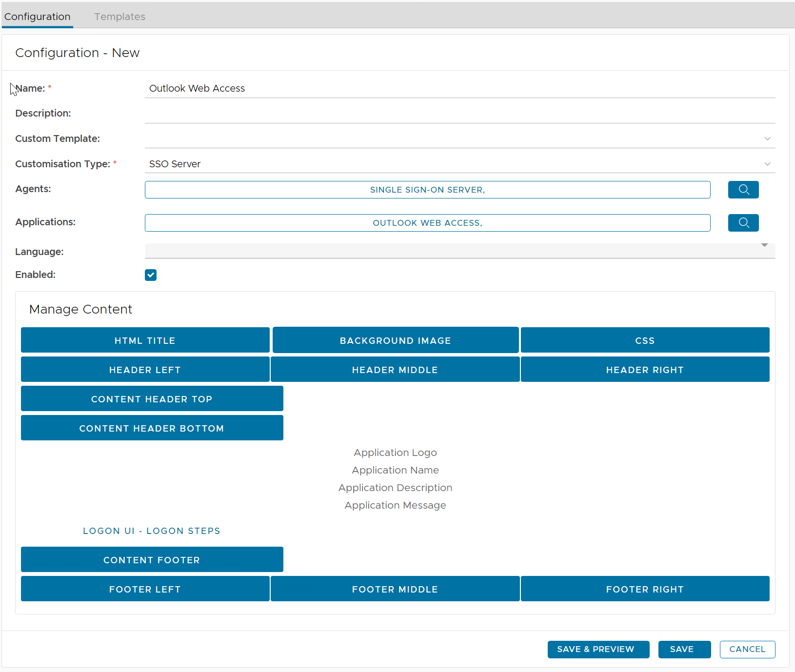Click the search icon next to Applications
795x672 pixels.
click(743, 223)
